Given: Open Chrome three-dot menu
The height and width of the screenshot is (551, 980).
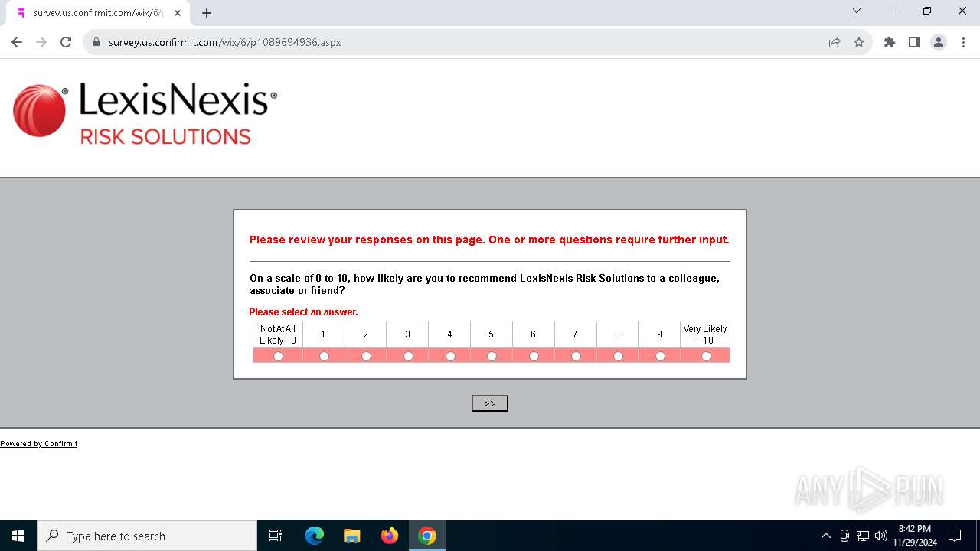Looking at the screenshot, I should (963, 42).
